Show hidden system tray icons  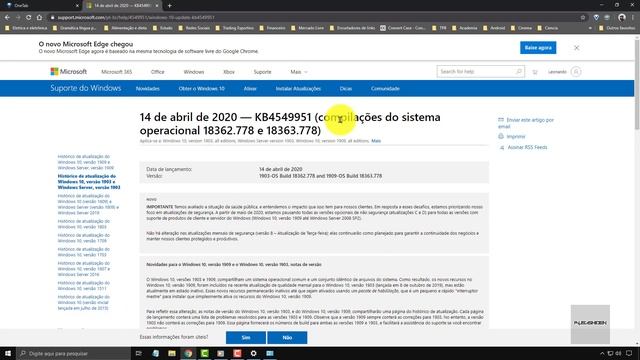pyautogui.click(x=602, y=353)
